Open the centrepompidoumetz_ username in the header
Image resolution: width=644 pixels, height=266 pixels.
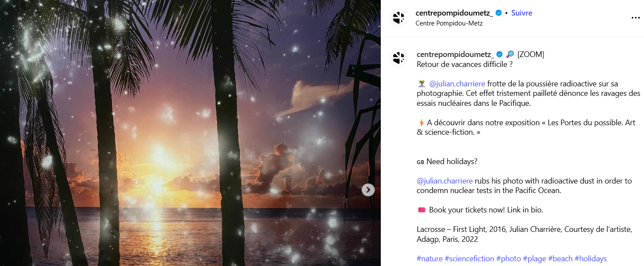tap(454, 13)
